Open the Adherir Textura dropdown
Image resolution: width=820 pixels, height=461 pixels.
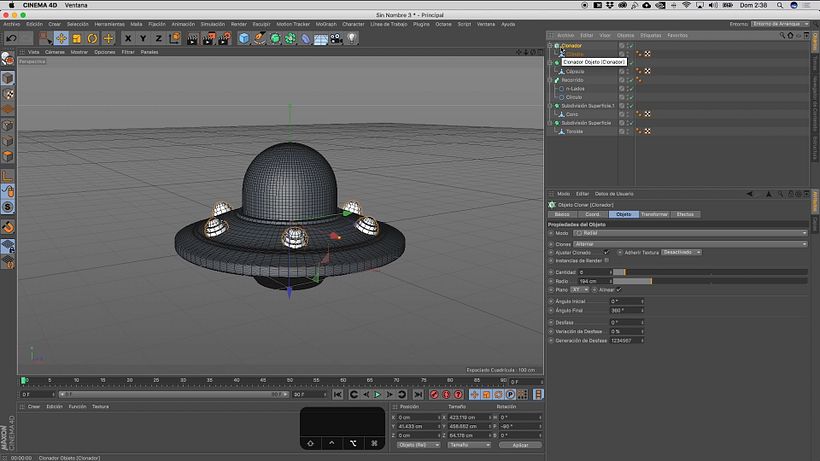click(680, 252)
